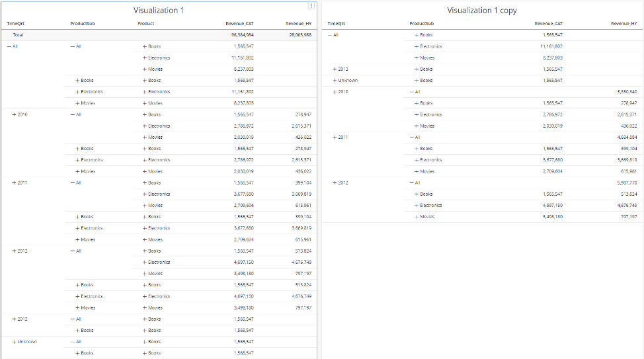
Task: Click Revenue_CAT header in Visualization 1
Action: 239,23
